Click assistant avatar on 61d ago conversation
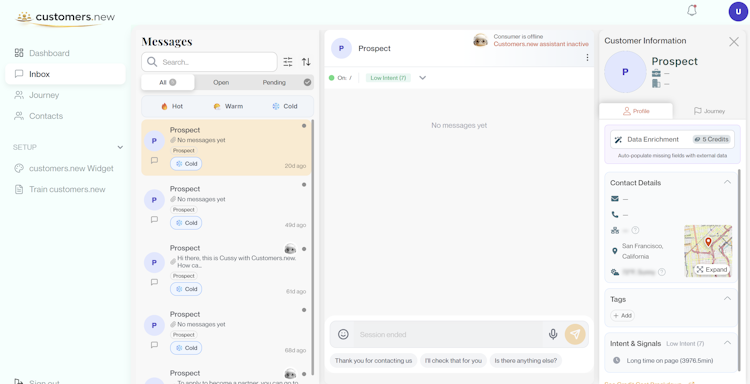 (290, 249)
